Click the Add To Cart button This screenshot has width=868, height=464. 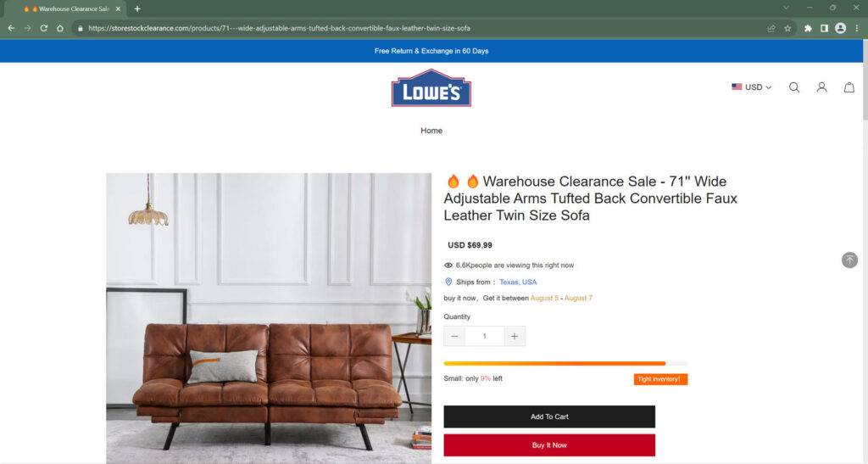tap(549, 416)
